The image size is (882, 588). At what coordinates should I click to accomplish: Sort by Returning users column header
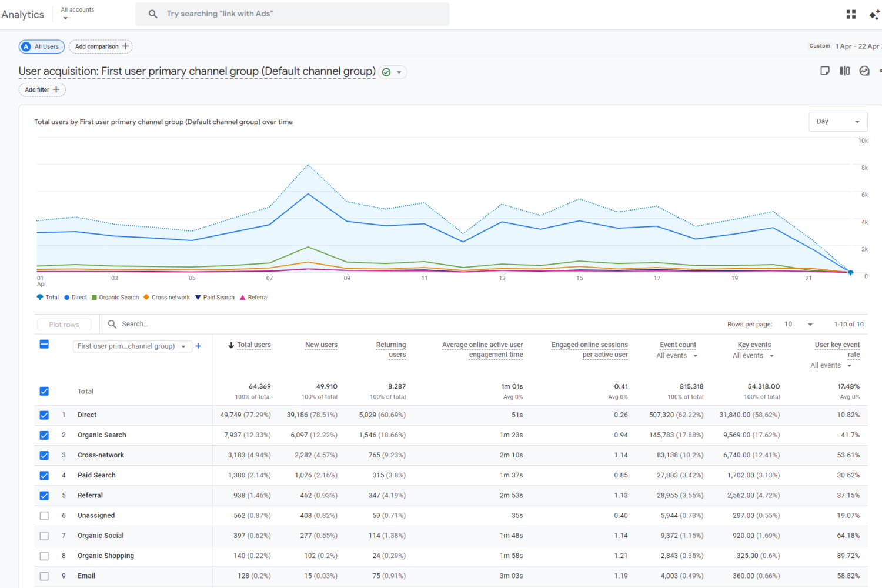(391, 350)
